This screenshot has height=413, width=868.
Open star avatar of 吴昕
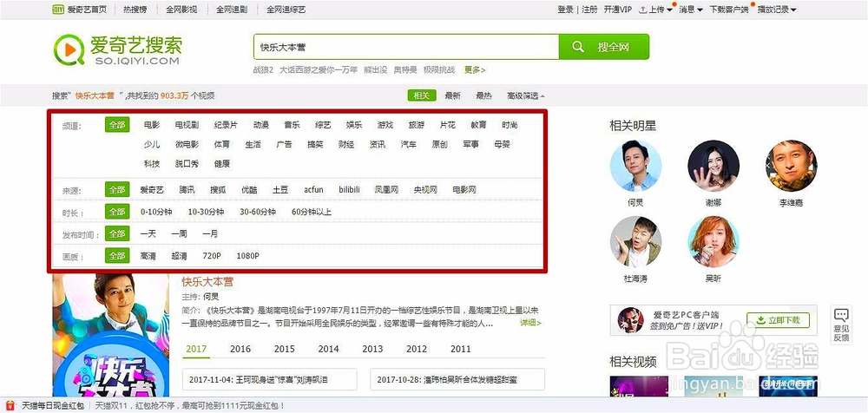point(713,242)
